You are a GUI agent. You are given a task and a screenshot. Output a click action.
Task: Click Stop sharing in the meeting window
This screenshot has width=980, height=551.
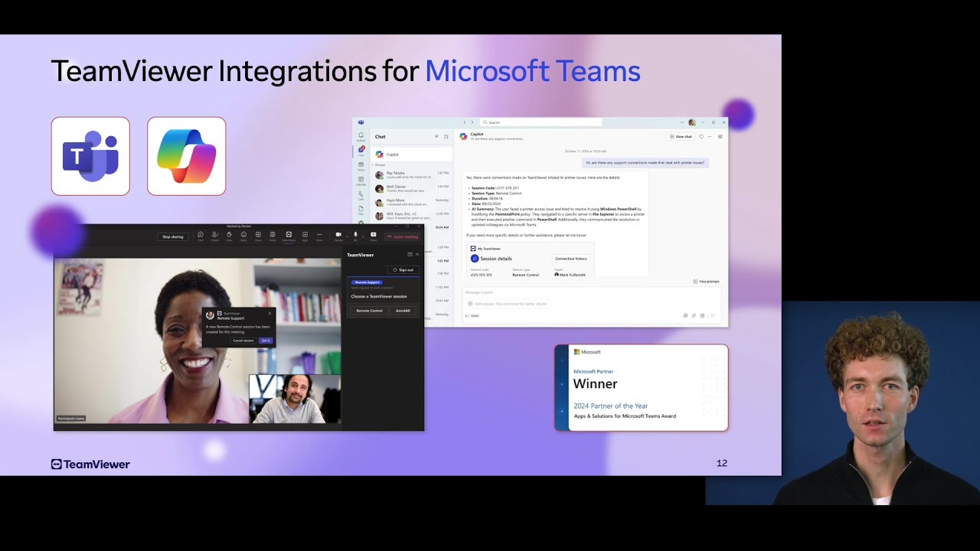[172, 236]
